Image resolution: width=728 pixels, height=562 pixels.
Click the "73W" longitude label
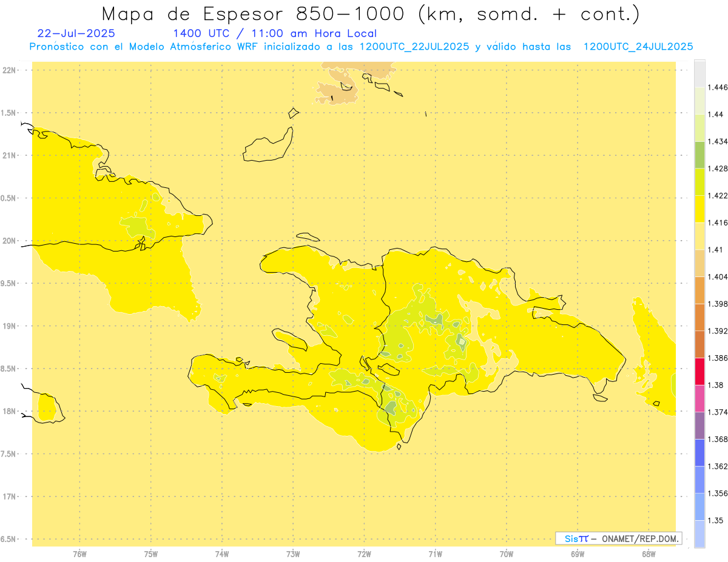tap(293, 554)
